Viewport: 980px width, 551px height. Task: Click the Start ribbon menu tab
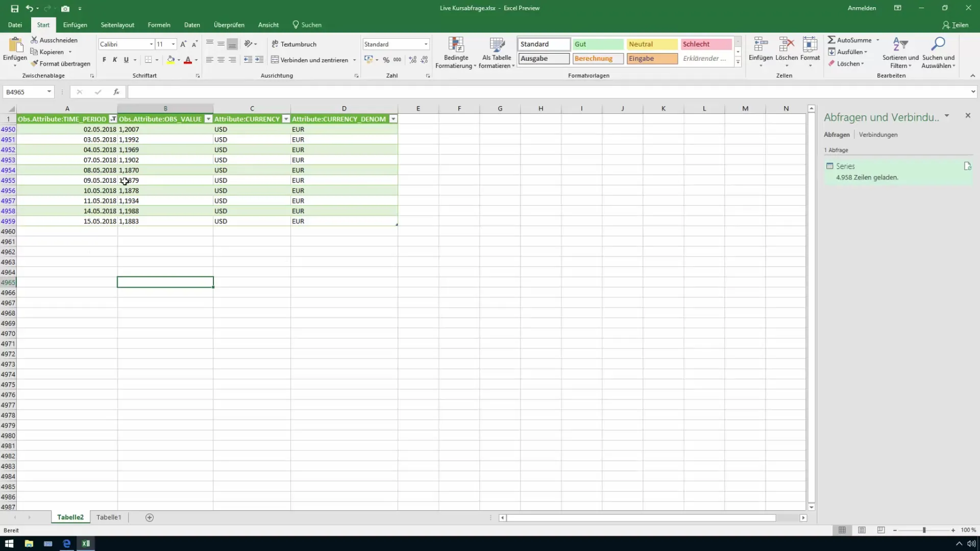pos(42,25)
